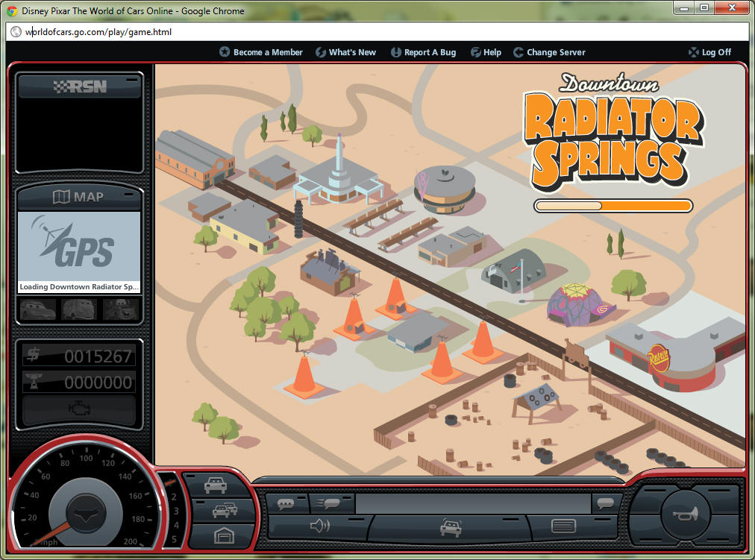This screenshot has height=560, width=755.
Task: Click the single car icon button
Action: (216, 485)
